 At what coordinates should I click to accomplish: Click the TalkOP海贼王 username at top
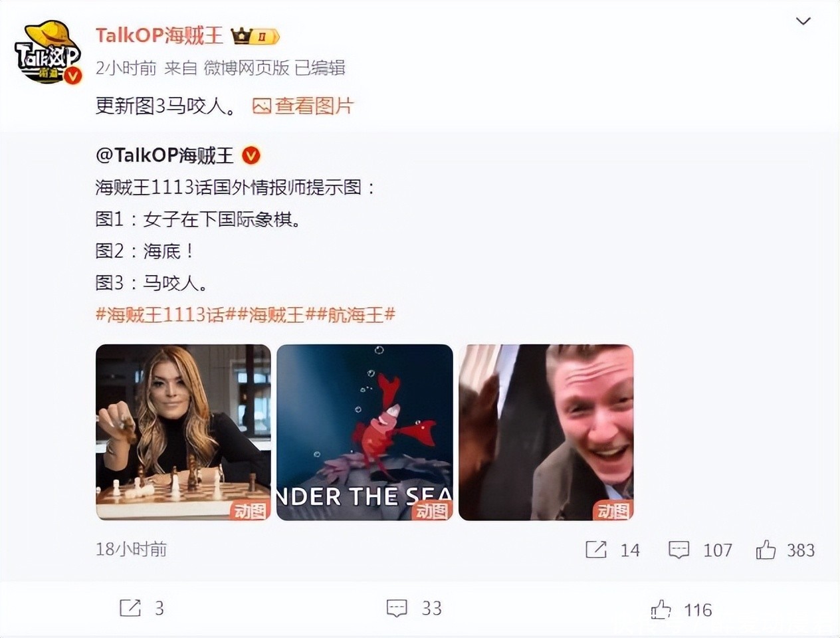tap(159, 36)
